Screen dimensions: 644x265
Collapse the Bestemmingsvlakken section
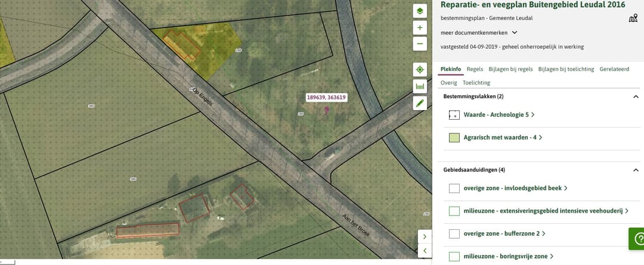tap(636, 96)
